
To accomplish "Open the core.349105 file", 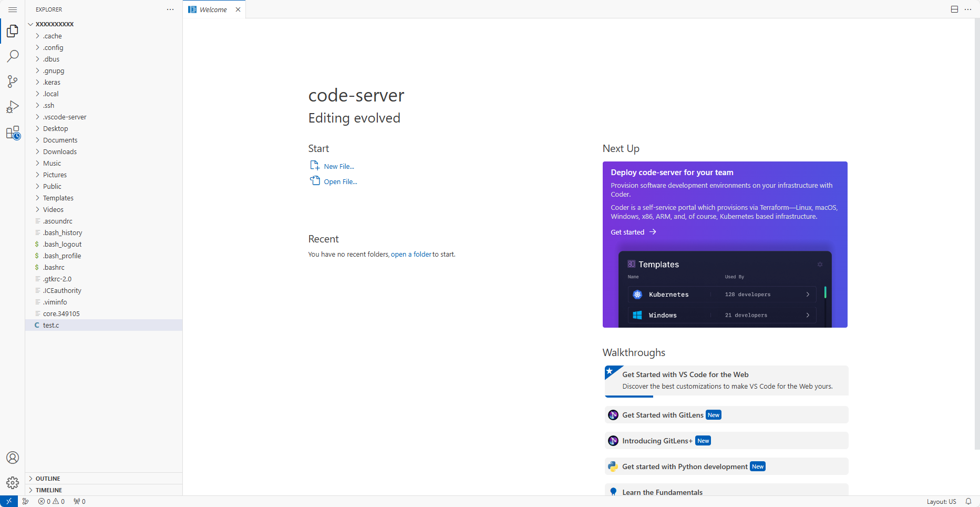I will [104, 313].
